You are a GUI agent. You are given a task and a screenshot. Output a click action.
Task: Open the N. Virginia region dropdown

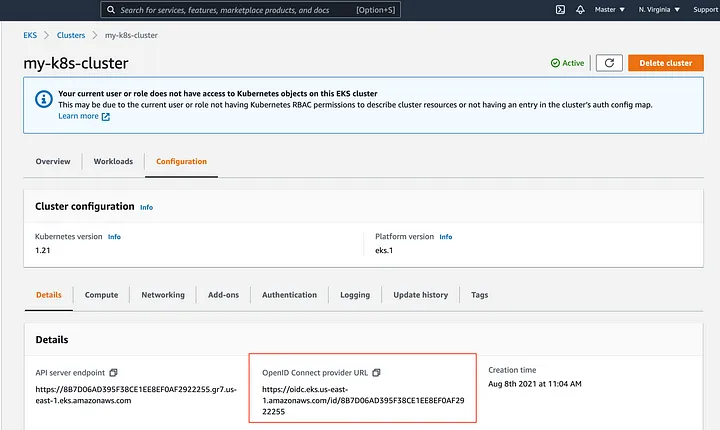tap(659, 10)
